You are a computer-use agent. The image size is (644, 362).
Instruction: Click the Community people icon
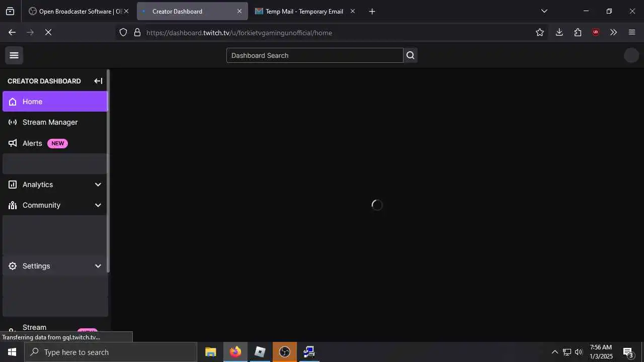pyautogui.click(x=13, y=205)
